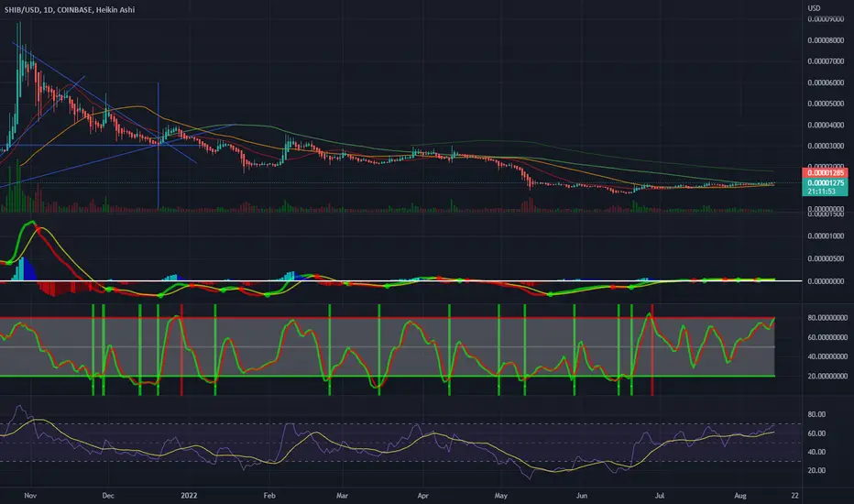Click the 22 date label on the time axis
Viewport: 854px width, 504px height.
(794, 495)
